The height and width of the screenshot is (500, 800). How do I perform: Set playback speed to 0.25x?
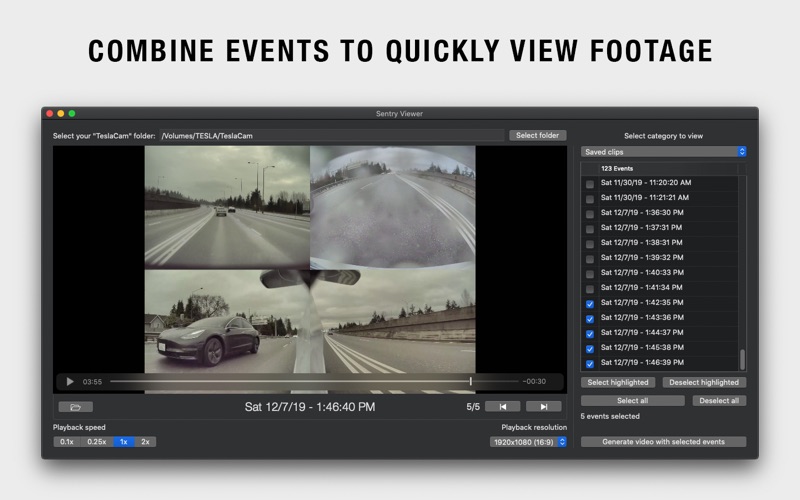click(96, 442)
